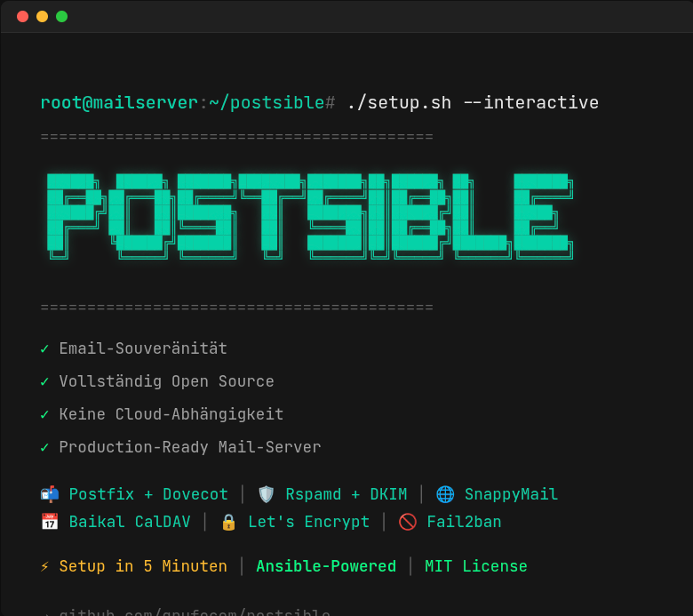This screenshot has width=693, height=616.
Task: Click the checkmark next to Email-Souveränität
Action: tap(45, 348)
